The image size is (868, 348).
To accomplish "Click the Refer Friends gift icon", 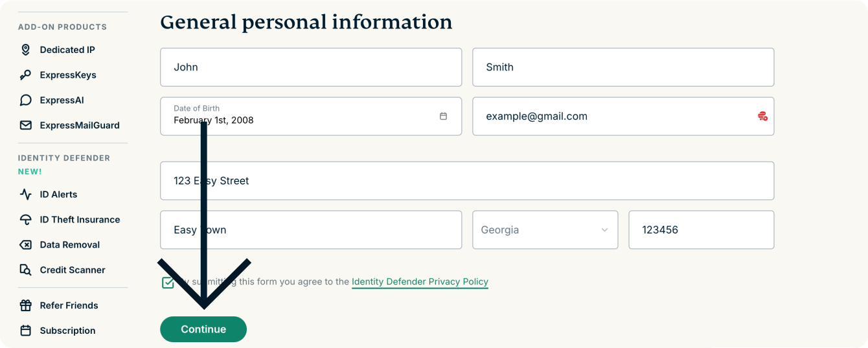I will click(25, 305).
